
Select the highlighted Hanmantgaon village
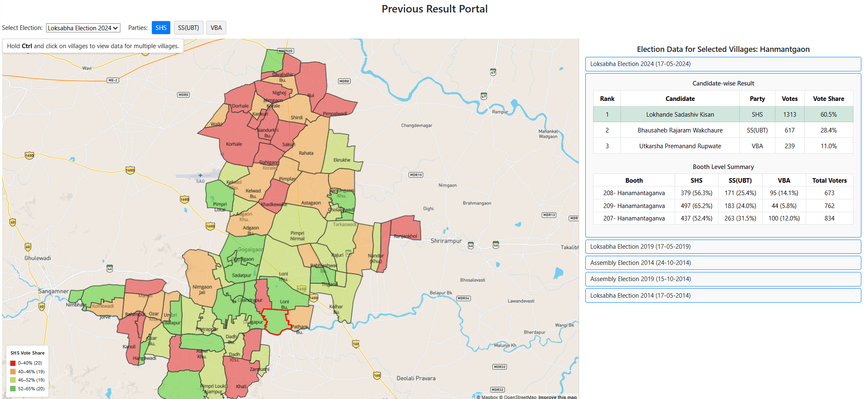(276, 320)
